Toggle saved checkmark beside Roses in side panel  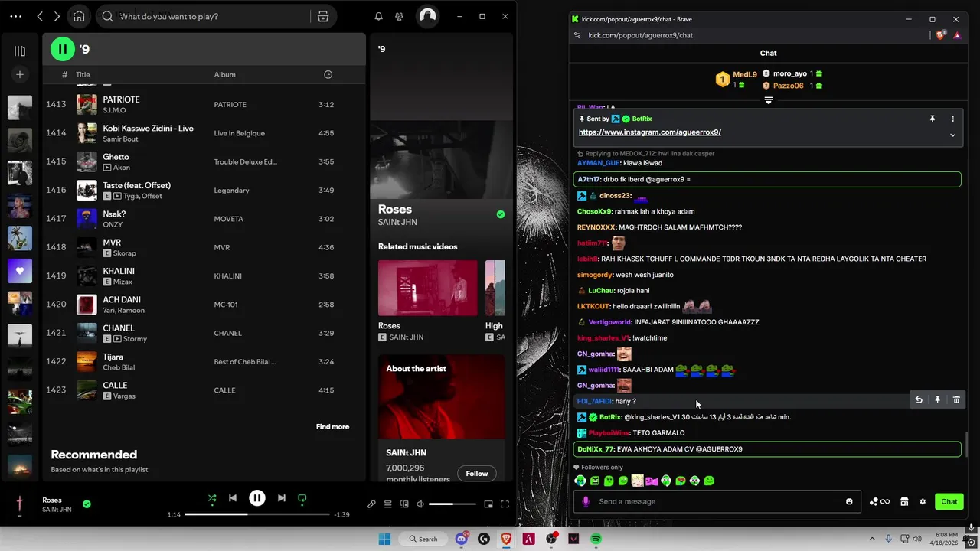[501, 214]
